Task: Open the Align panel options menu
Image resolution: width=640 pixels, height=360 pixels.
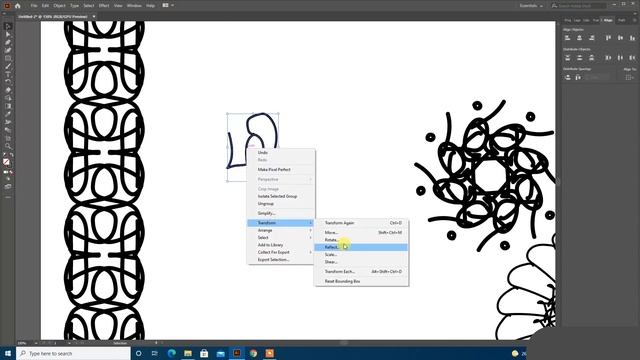Action: pos(635,20)
